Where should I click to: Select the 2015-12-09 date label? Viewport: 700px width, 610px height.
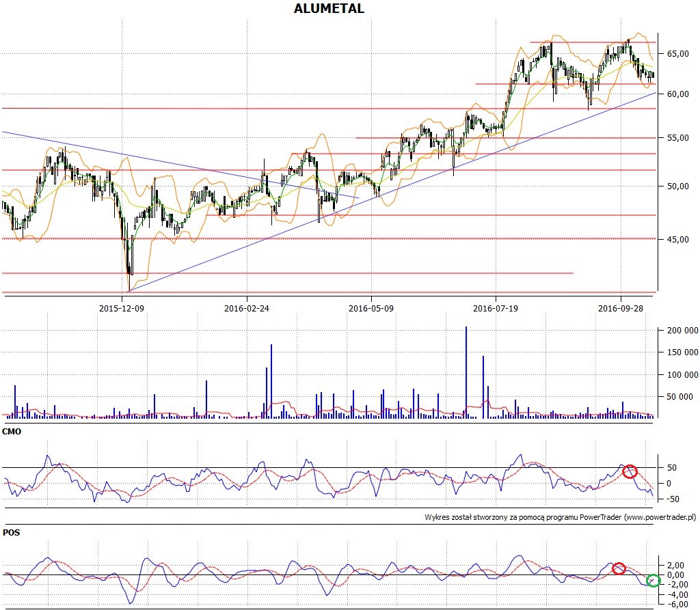tap(122, 308)
